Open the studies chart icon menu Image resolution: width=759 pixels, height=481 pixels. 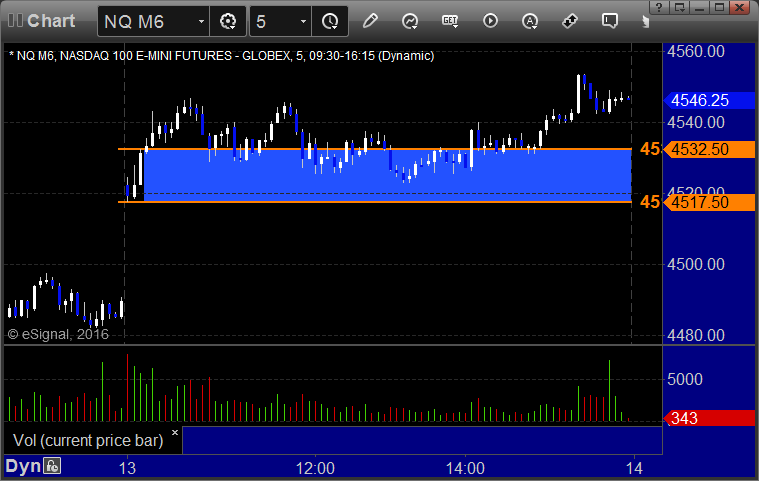coord(410,21)
